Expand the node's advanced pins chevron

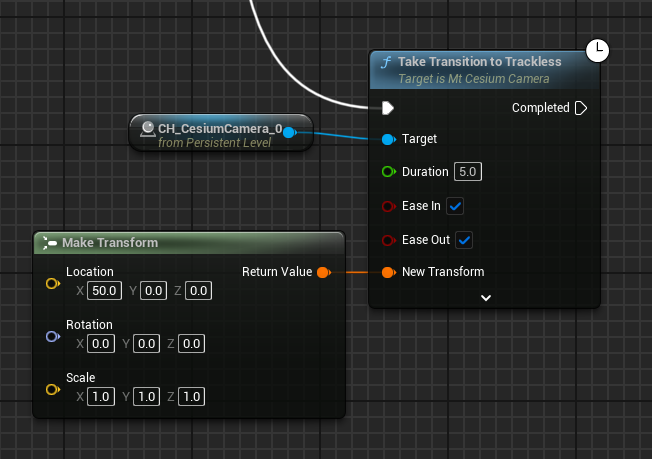[486, 298]
